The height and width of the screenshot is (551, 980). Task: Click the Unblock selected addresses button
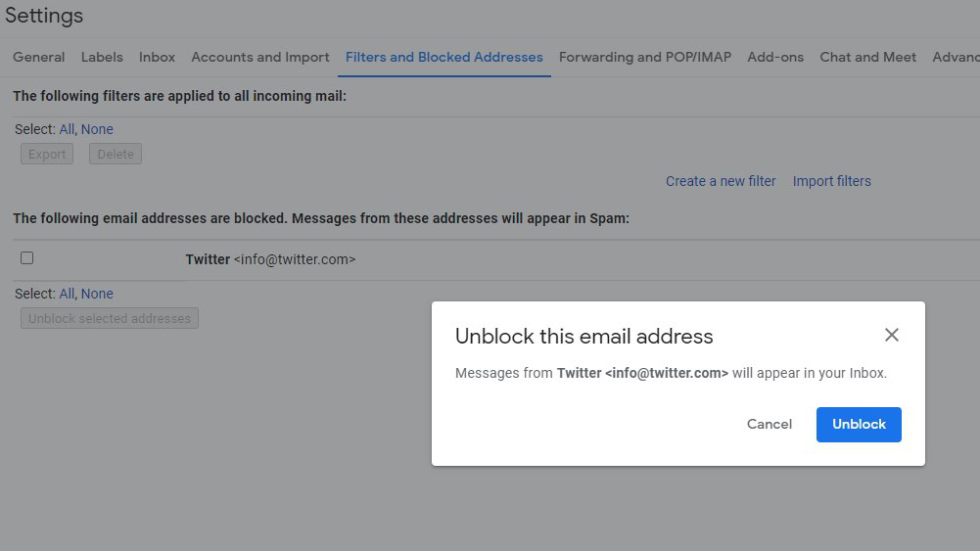110,318
